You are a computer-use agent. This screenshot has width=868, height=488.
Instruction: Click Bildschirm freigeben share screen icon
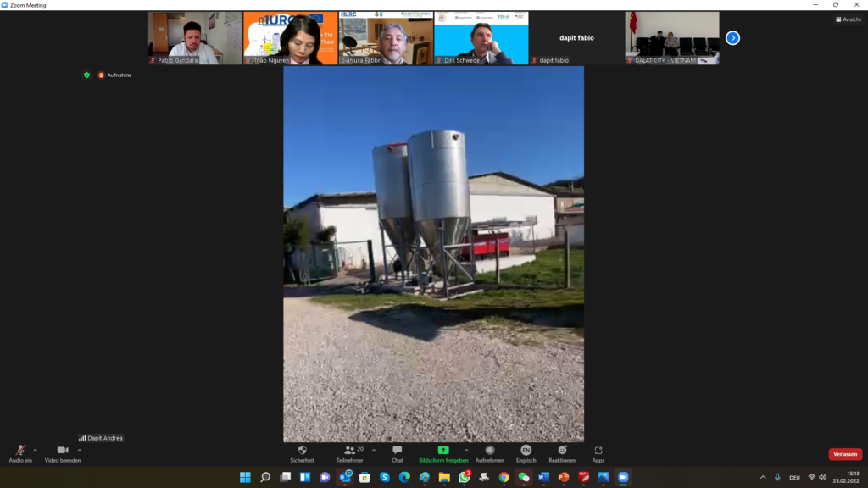[442, 451]
